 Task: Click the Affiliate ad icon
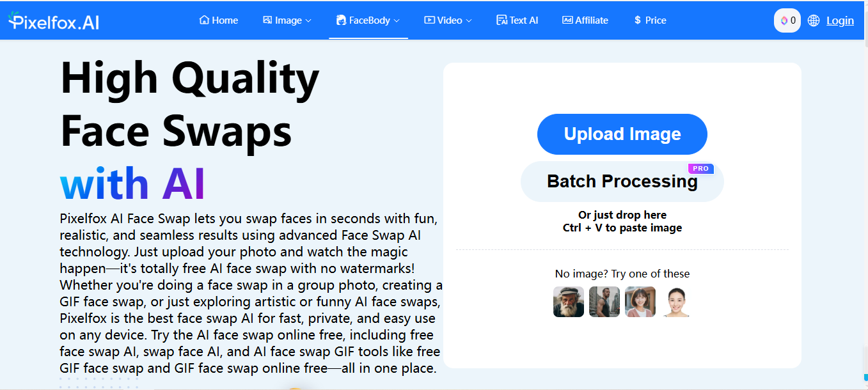pos(567,20)
